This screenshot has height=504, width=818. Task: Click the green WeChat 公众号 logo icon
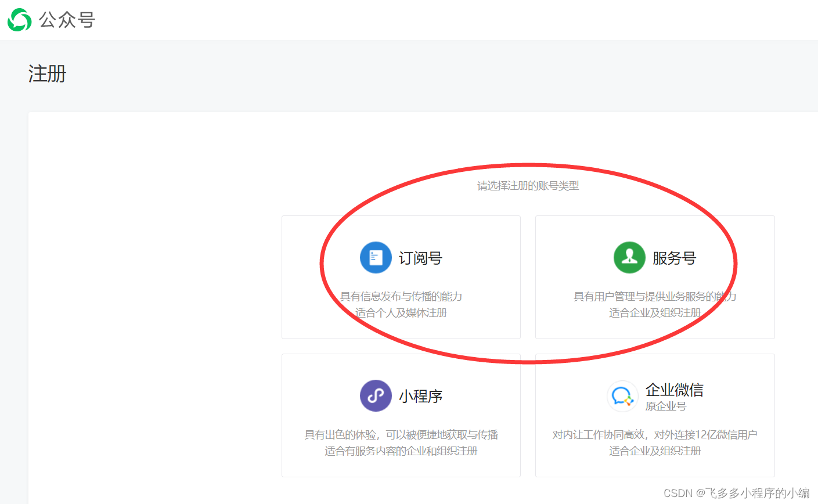point(19,20)
